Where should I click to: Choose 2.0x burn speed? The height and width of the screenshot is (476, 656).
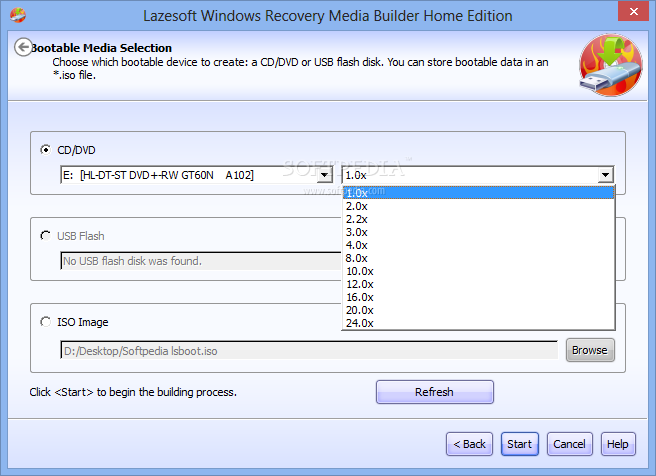tap(479, 206)
